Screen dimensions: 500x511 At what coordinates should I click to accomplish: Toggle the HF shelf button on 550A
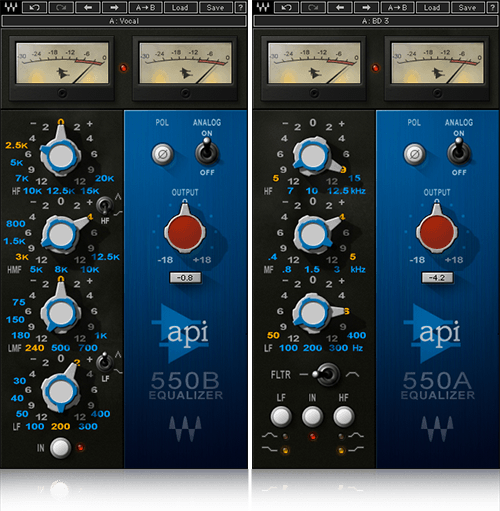pos(344,416)
